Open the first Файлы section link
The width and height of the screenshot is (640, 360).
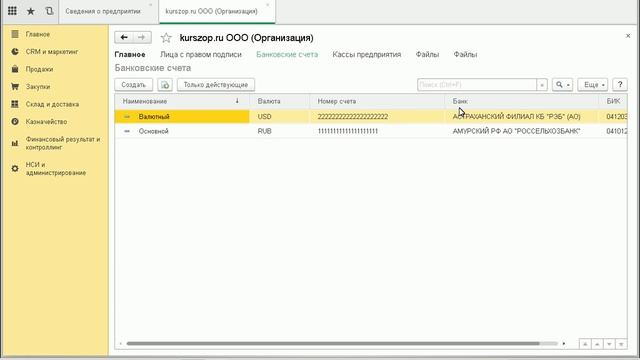427,54
